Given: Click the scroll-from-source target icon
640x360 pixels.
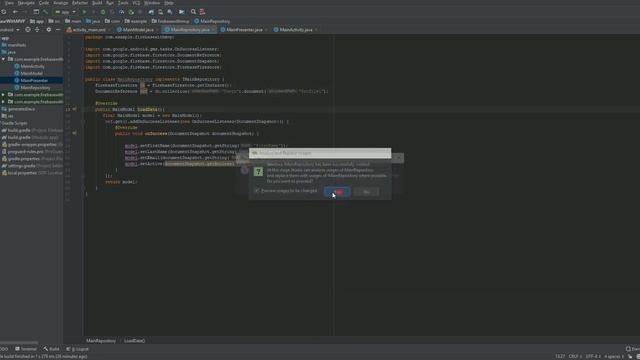Looking at the screenshot, I should 28,29.
